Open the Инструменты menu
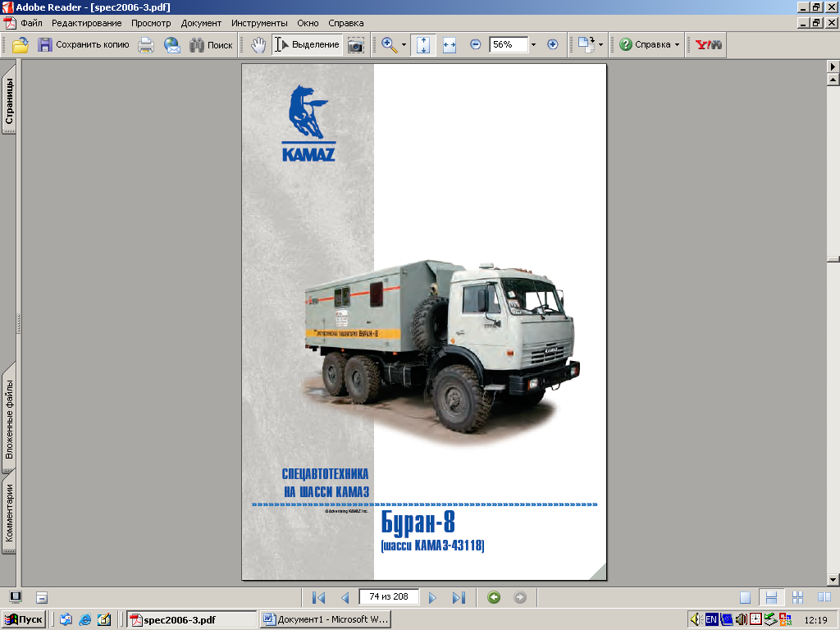Screen dimensions: 840x630 point(259,23)
